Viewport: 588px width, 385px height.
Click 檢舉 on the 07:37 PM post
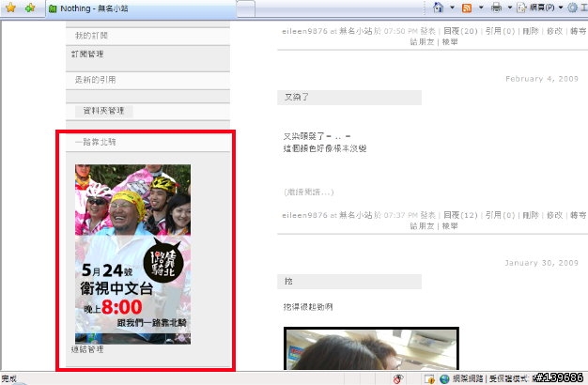pyautogui.click(x=450, y=226)
